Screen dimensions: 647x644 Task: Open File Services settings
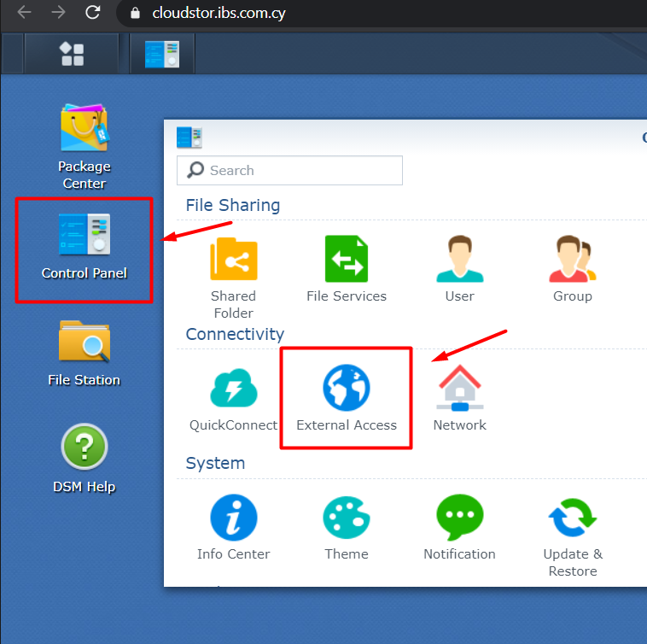tap(347, 269)
